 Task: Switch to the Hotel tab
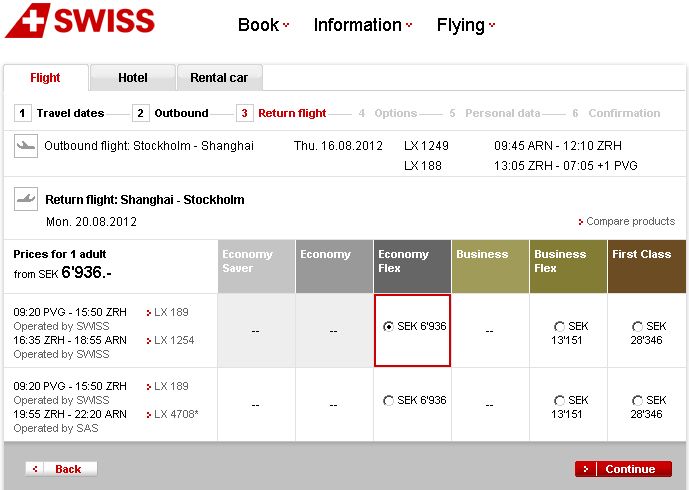pos(132,78)
